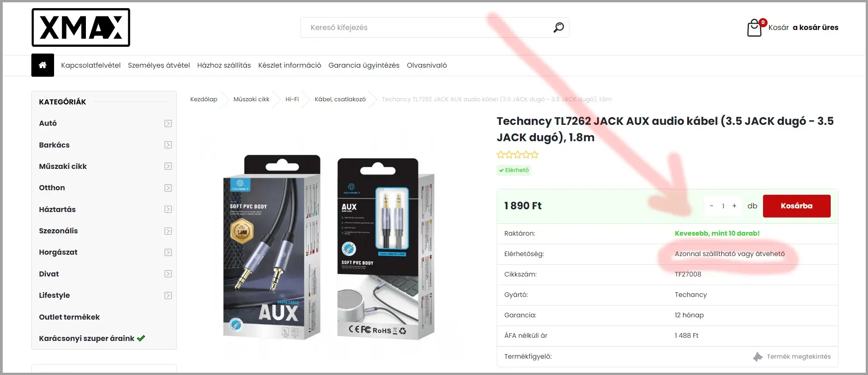Open the left AUX cable product image
Image resolution: width=868 pixels, height=375 pixels.
pos(272,247)
